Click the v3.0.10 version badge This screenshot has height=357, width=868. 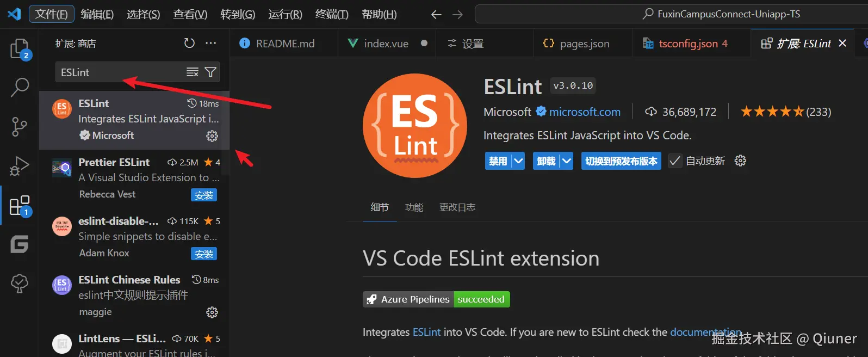(x=573, y=85)
